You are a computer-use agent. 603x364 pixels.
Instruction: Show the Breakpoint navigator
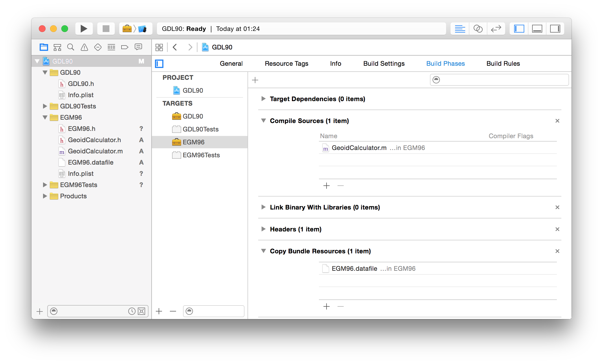pos(125,47)
